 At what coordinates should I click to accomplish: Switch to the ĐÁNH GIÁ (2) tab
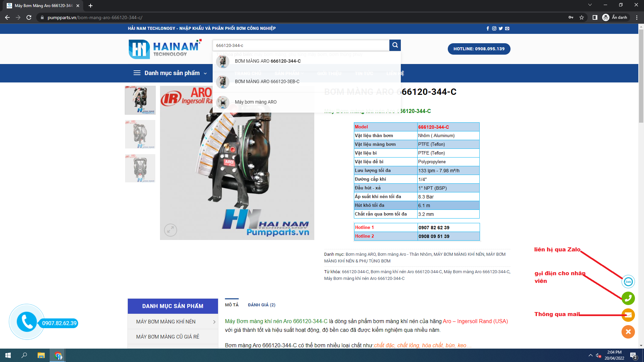tap(262, 305)
